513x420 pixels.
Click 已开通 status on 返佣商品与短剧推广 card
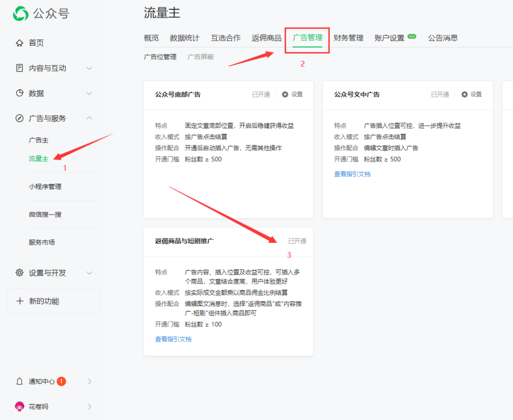(x=297, y=241)
